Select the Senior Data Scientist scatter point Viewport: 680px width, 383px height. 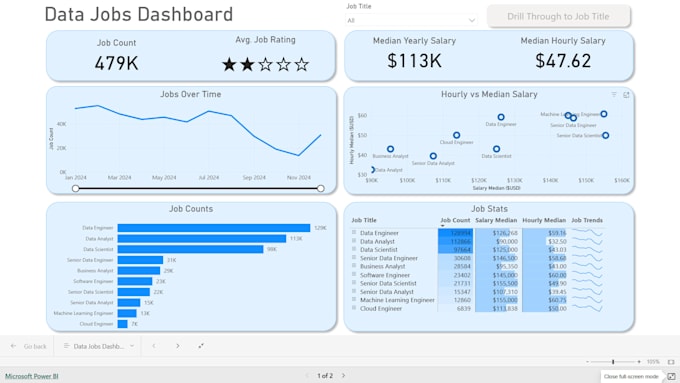point(605,136)
